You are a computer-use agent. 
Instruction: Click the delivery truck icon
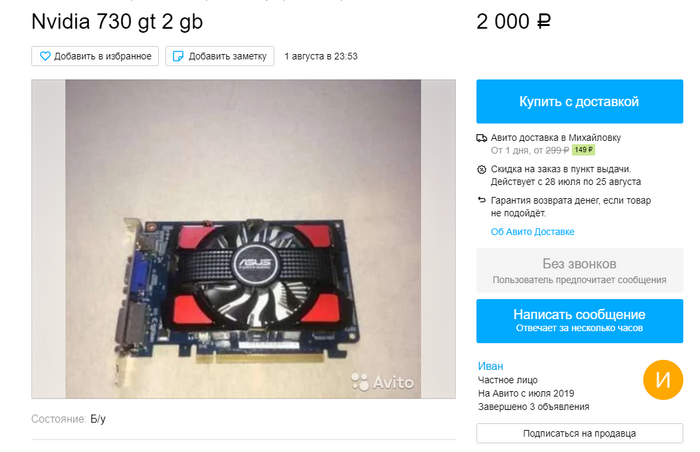(481, 138)
